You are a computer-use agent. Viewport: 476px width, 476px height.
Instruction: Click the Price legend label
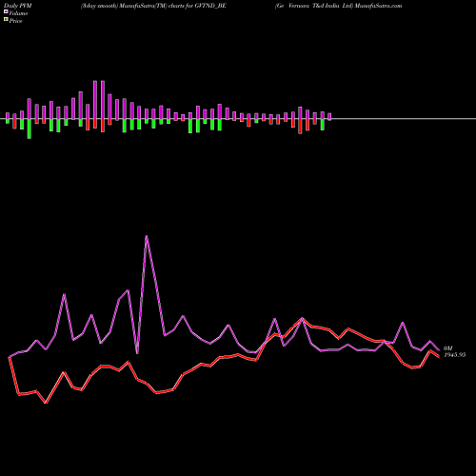[x=15, y=21]
